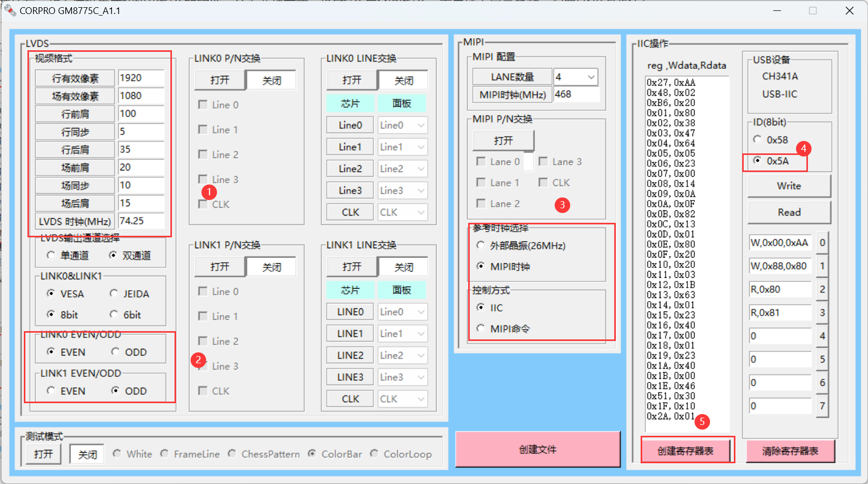Click the Write button in IIC操作
Screen dimensions: 868x484
[x=788, y=186]
